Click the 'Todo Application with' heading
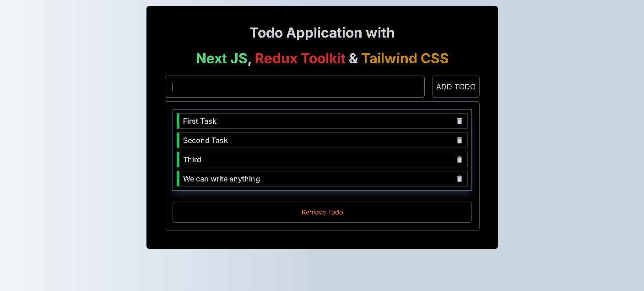Image resolution: width=644 pixels, height=291 pixels. click(x=322, y=33)
